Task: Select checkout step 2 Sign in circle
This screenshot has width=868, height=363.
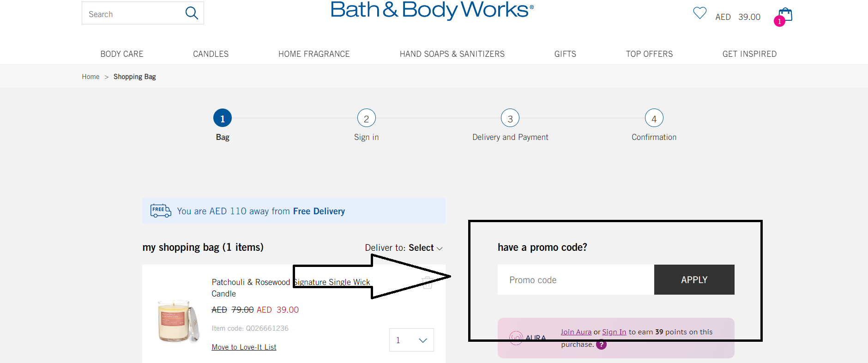Action: tap(366, 118)
